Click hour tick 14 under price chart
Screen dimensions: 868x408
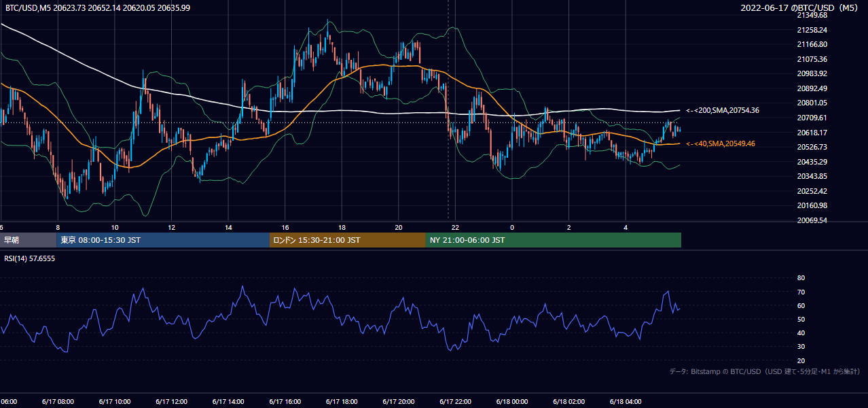pos(228,227)
